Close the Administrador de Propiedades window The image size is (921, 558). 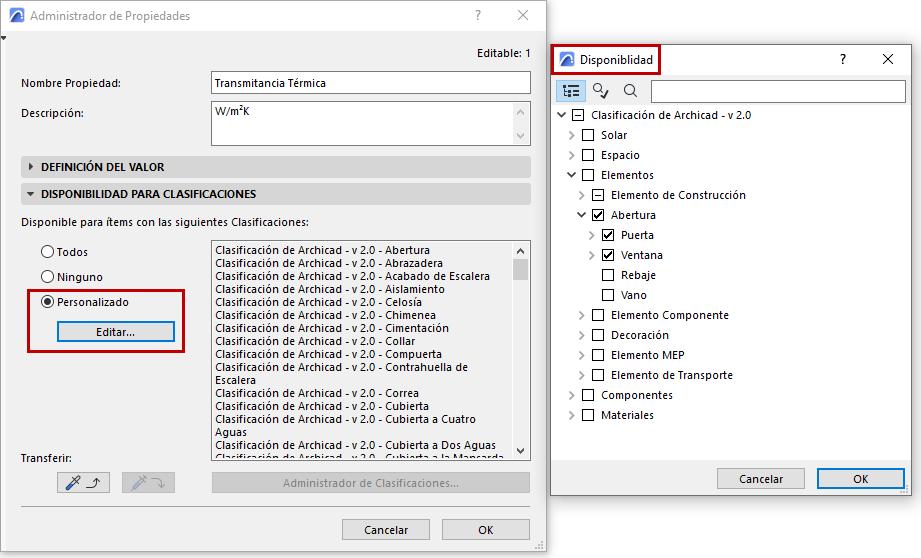pyautogui.click(x=523, y=16)
